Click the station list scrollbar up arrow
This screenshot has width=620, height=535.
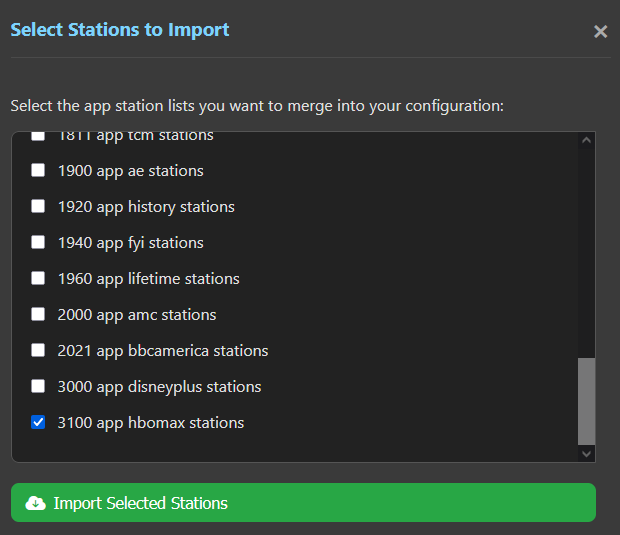tap(586, 140)
